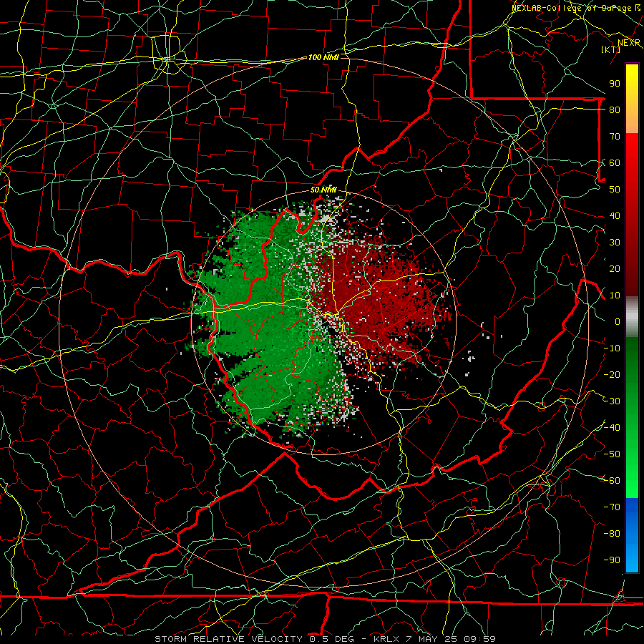Screen dimensions: 644x644
Task: Pick the gray zero-velocity segment of color bar
Action: [x=632, y=317]
